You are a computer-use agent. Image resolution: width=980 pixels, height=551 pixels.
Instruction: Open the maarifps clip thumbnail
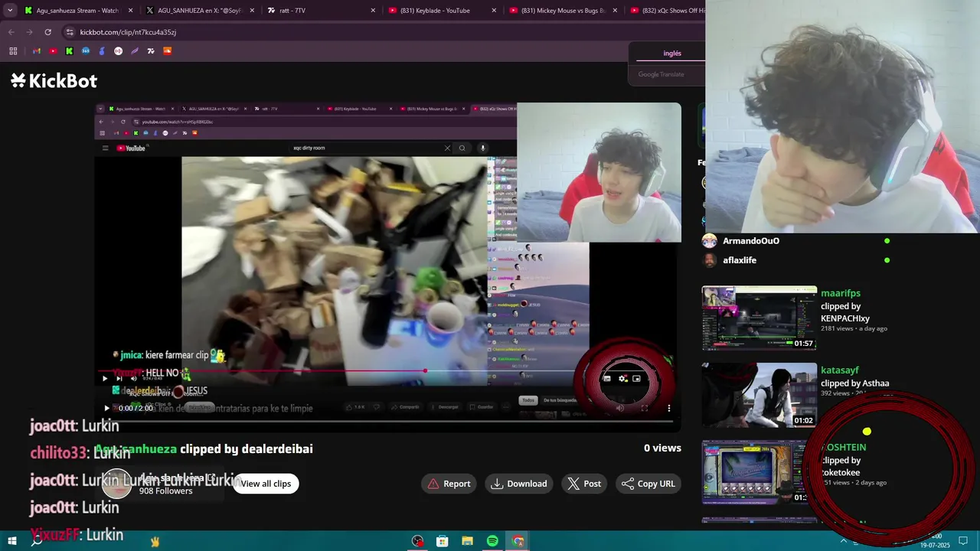(759, 318)
